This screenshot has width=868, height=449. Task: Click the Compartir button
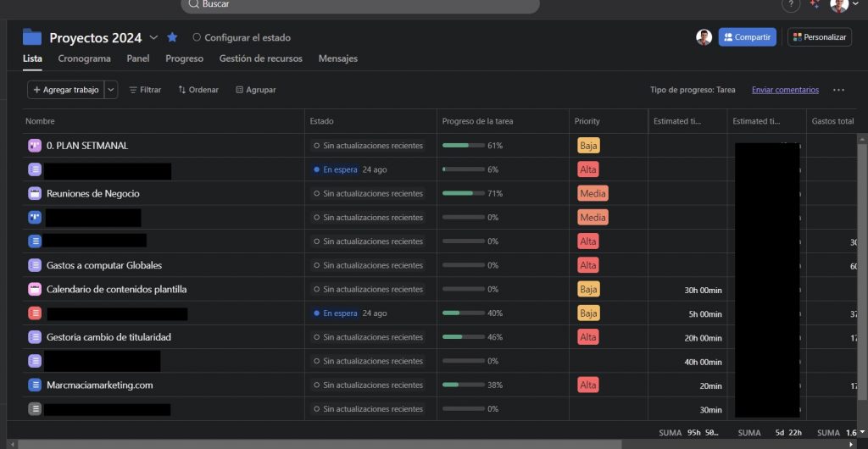[747, 37]
